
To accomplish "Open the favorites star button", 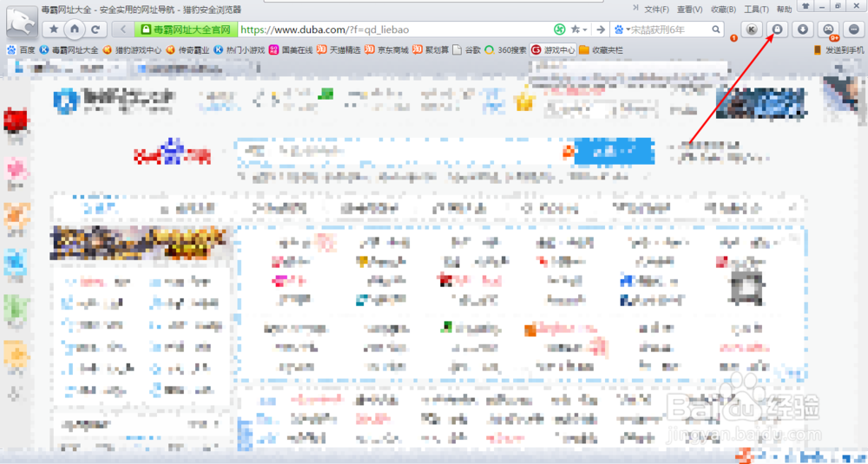I will click(x=54, y=29).
